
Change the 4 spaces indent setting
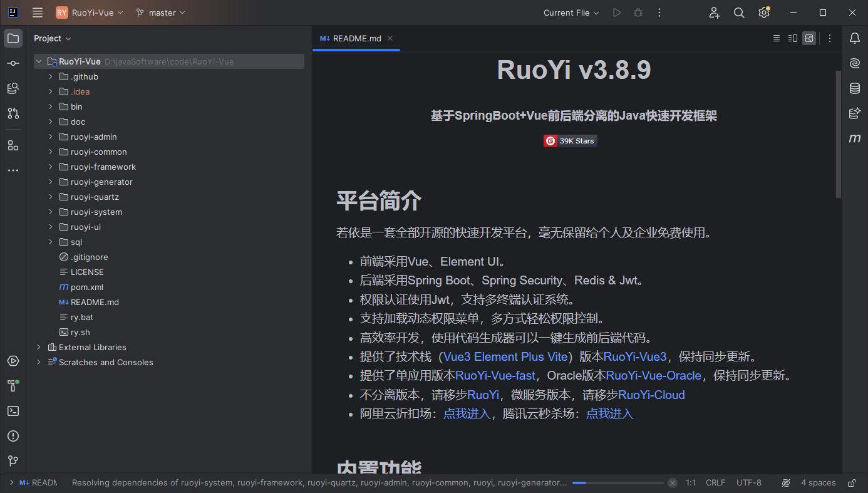point(818,483)
